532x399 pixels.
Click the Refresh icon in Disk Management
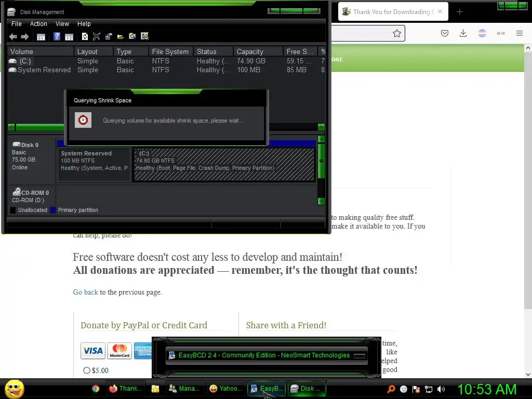tap(85, 36)
